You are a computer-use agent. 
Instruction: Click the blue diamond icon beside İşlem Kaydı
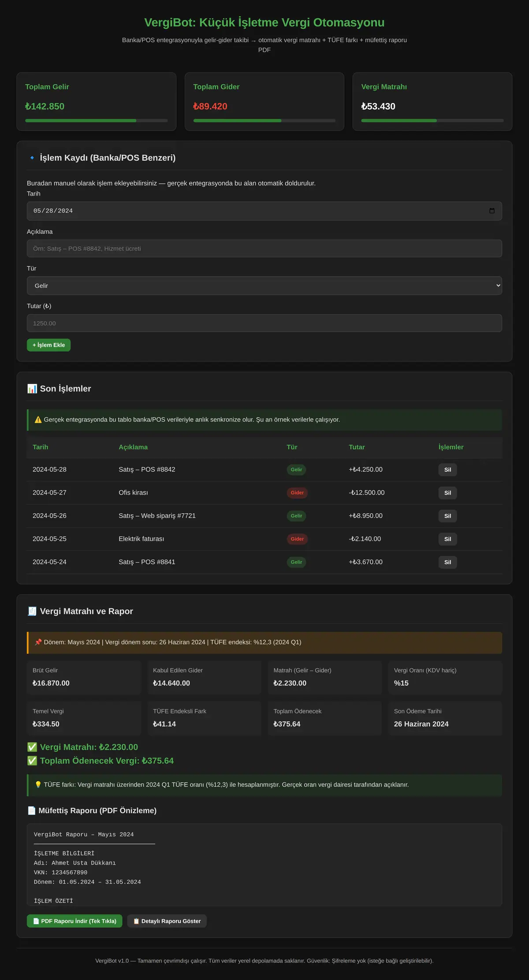[x=32, y=158]
